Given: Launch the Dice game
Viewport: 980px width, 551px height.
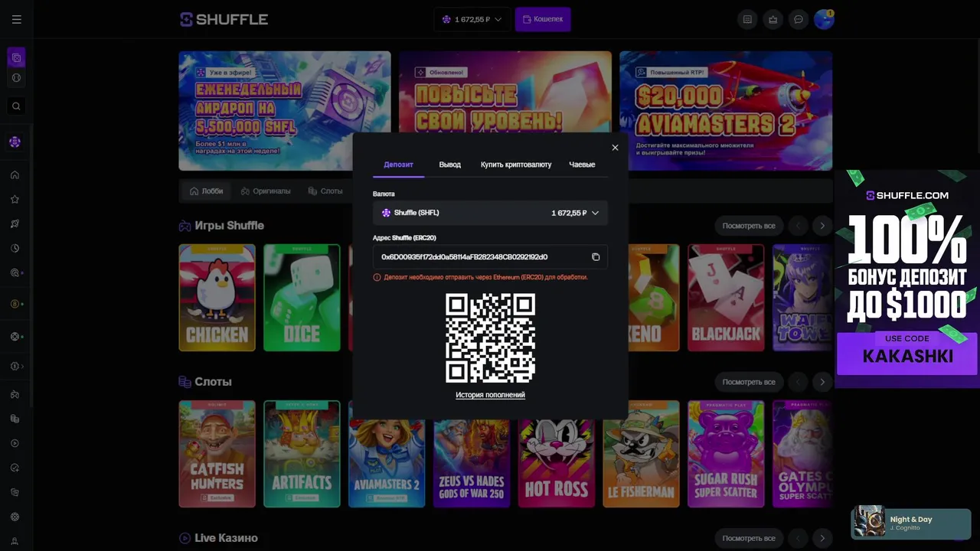Looking at the screenshot, I should click(x=302, y=298).
